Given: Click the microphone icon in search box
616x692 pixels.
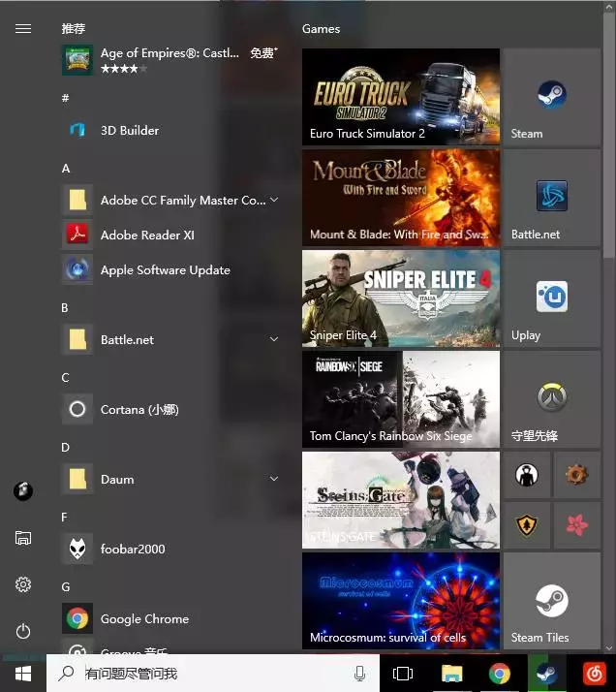Looking at the screenshot, I should tap(359, 674).
